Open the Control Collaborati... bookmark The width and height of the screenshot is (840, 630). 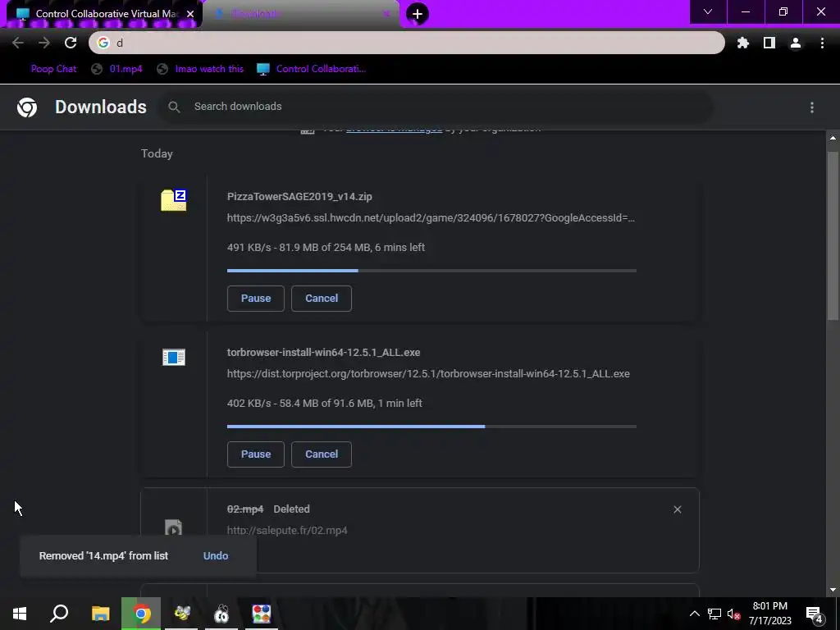point(311,69)
